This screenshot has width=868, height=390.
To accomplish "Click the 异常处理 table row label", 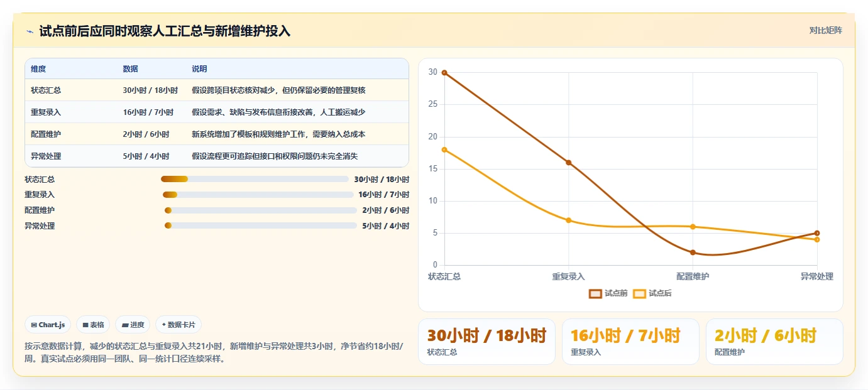I will tap(46, 156).
